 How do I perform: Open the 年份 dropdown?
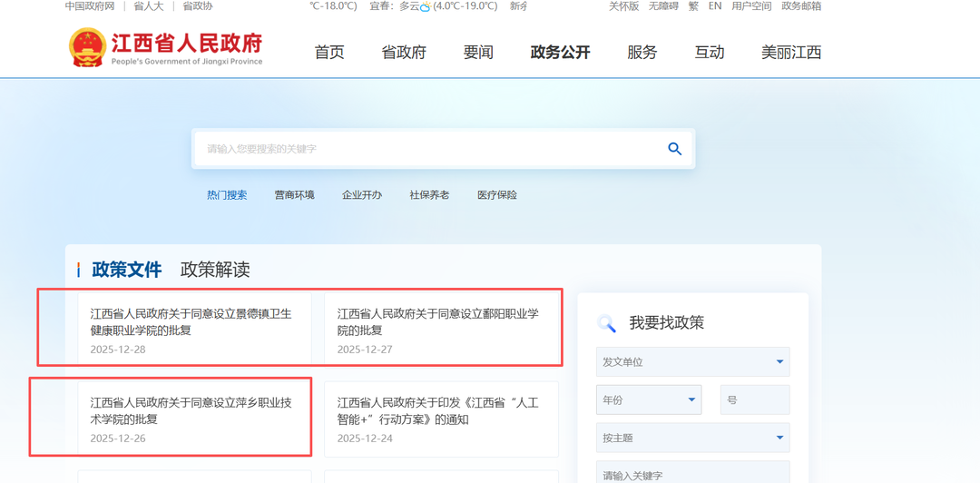tap(649, 399)
